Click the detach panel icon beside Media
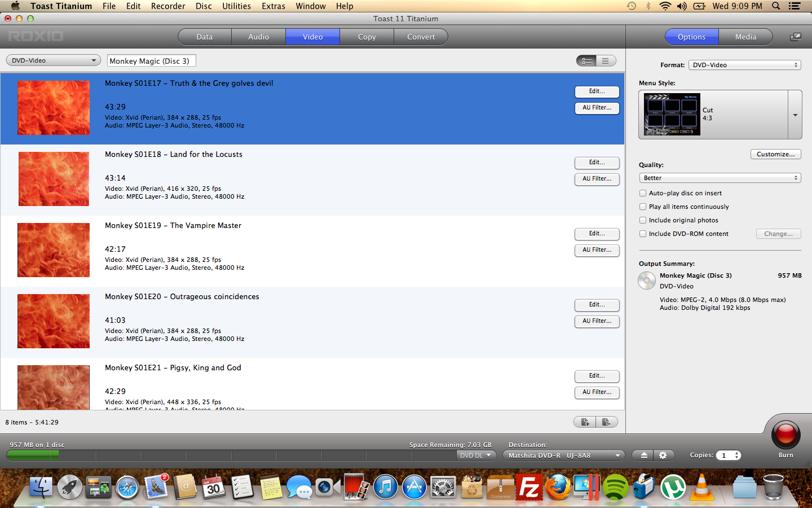 click(x=795, y=37)
